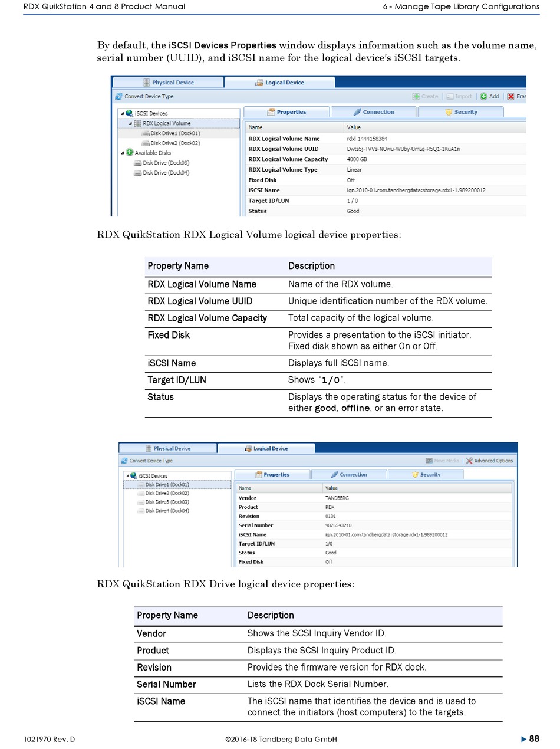Switch to Connection tab in lower screenshot

[x=349, y=474]
